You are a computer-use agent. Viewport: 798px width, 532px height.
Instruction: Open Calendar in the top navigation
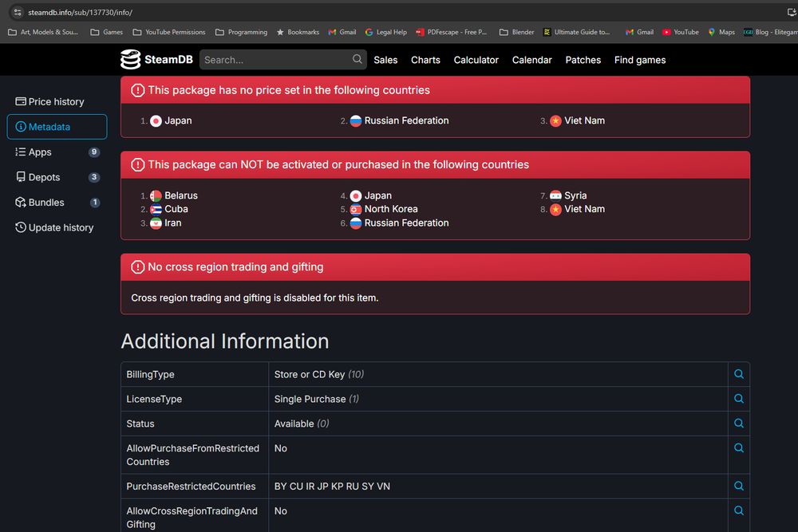coord(531,60)
